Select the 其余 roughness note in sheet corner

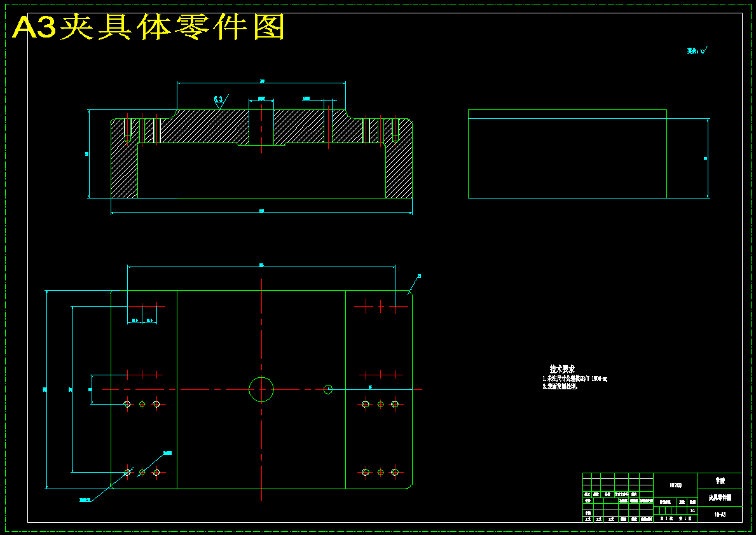[697, 50]
